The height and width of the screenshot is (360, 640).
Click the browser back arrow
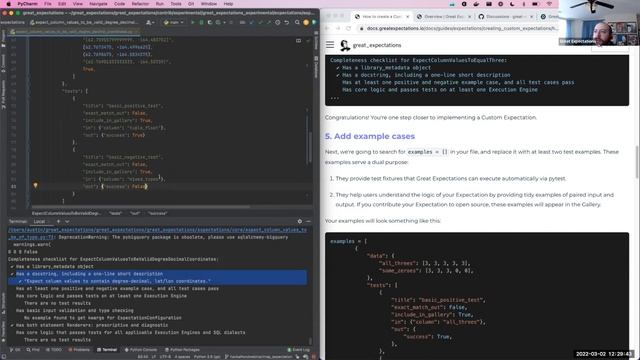point(327,29)
